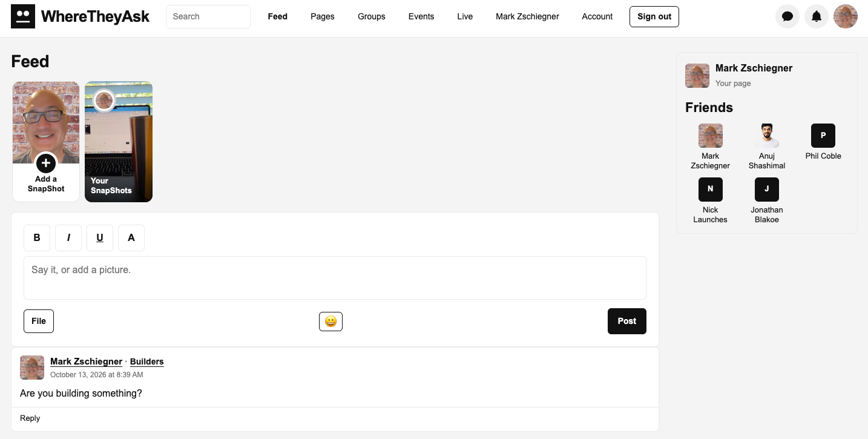Click the Mark Zschiegner name in the sidebar card
The image size is (868, 439).
(754, 68)
